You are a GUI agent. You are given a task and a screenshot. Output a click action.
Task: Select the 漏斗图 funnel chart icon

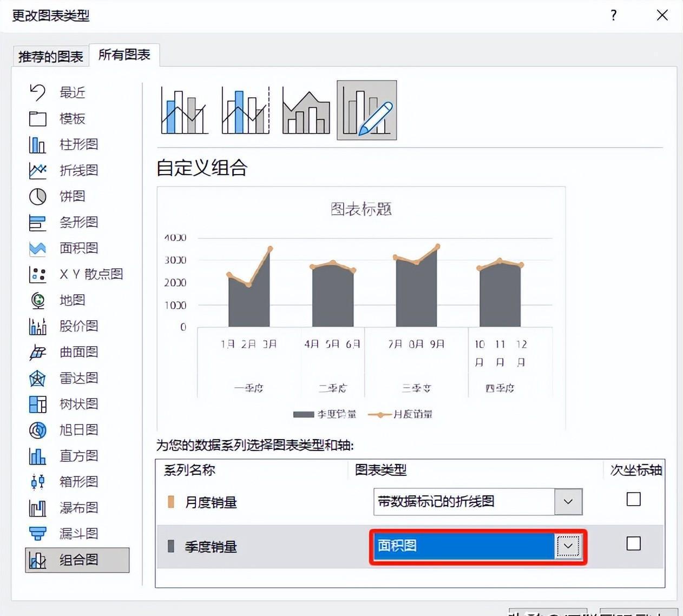point(37,534)
